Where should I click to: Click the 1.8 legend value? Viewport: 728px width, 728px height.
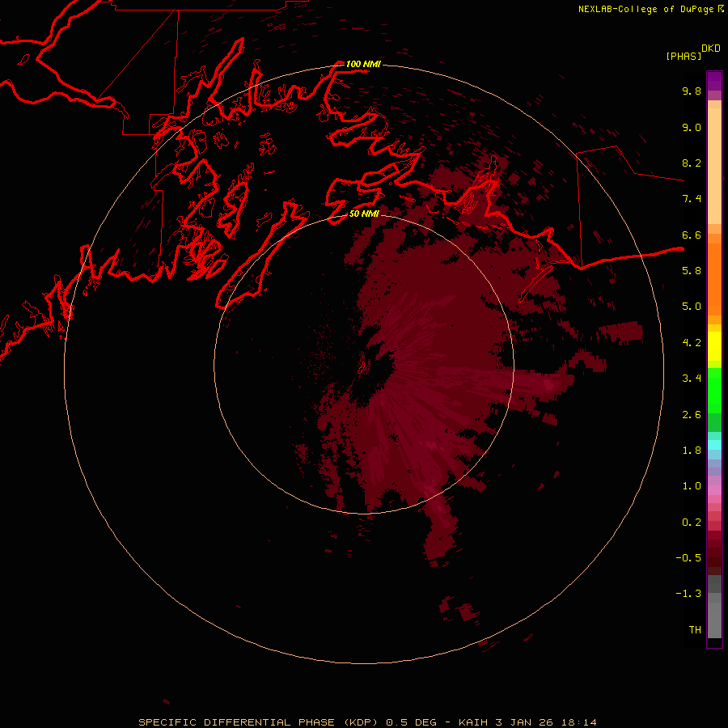692,451
